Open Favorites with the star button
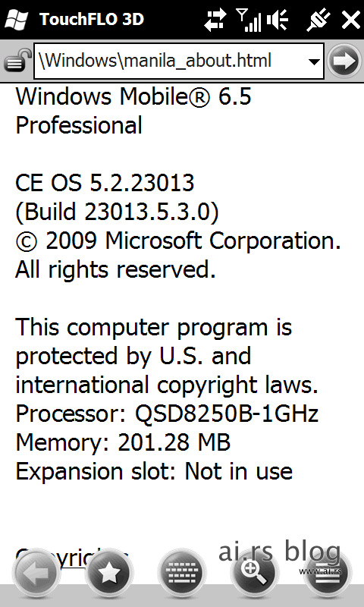 click(x=108, y=573)
